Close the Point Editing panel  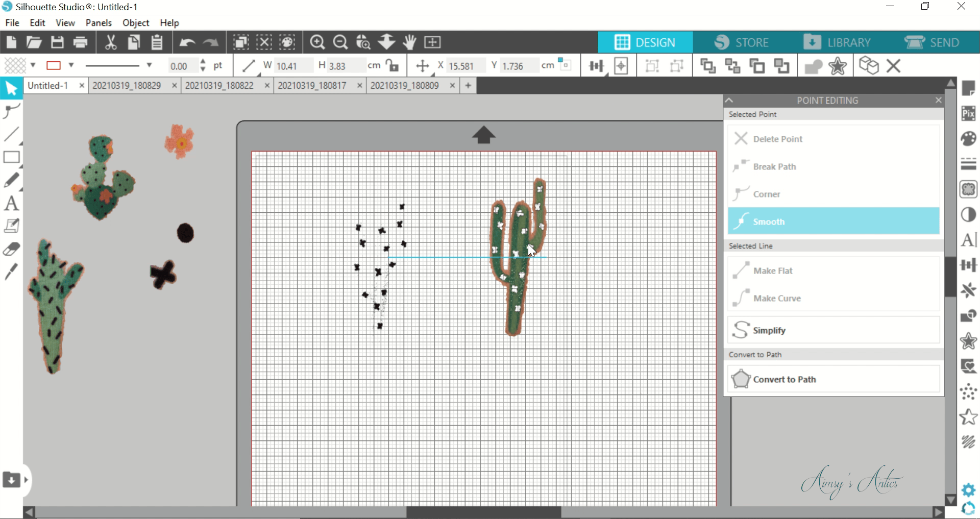click(x=938, y=101)
